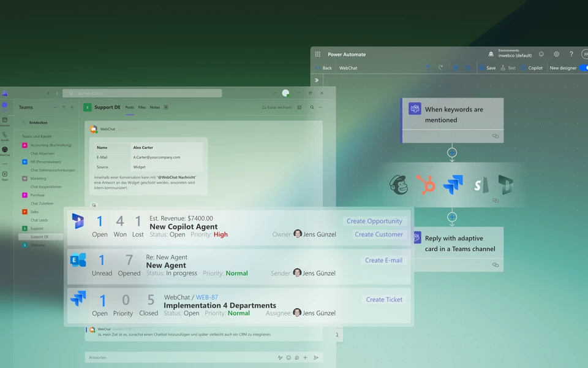
Task: Click the Dynamics 365 logo on opportunity card
Action: [78, 221]
